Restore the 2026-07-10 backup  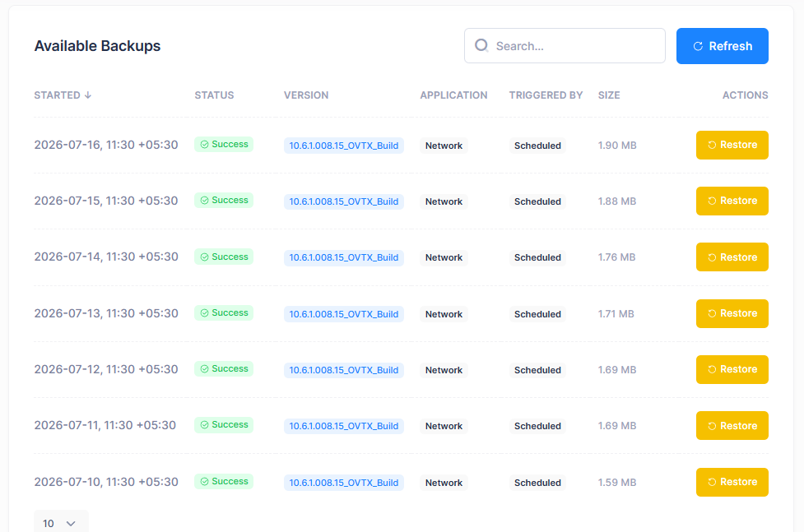732,483
